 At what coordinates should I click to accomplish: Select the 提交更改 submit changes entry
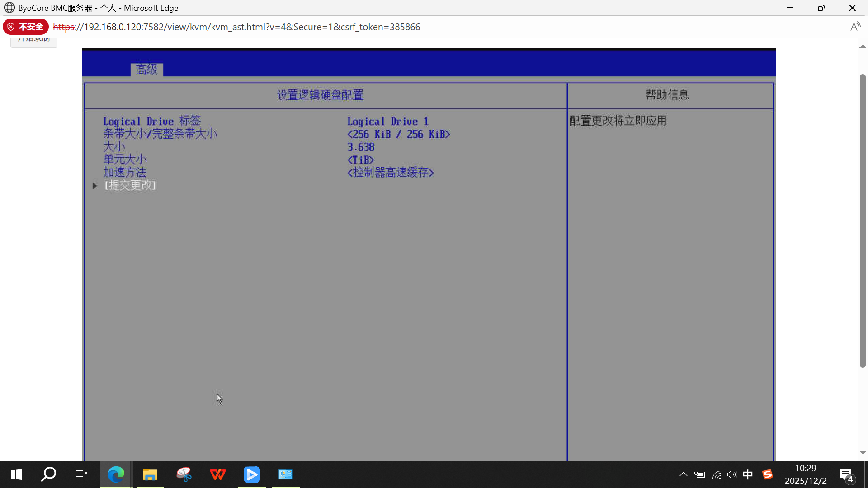tap(130, 185)
